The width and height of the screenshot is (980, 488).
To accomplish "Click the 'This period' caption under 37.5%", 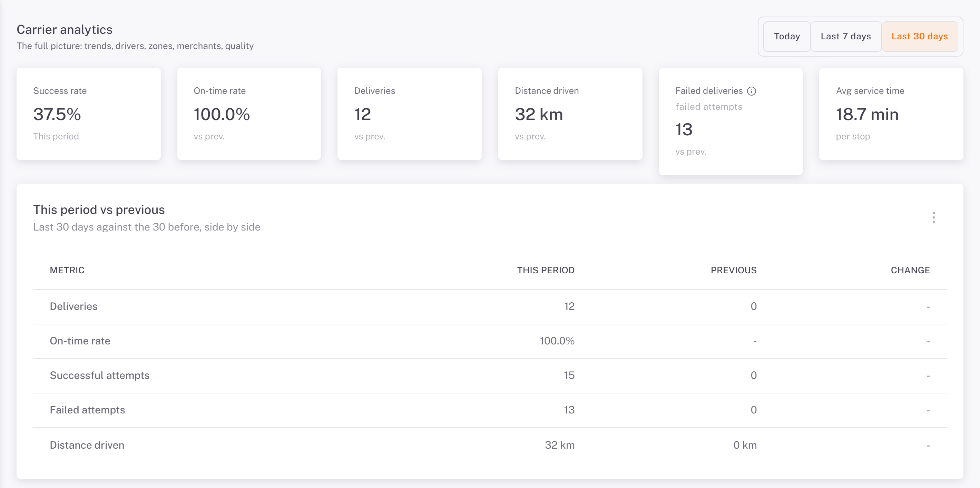I will [56, 136].
